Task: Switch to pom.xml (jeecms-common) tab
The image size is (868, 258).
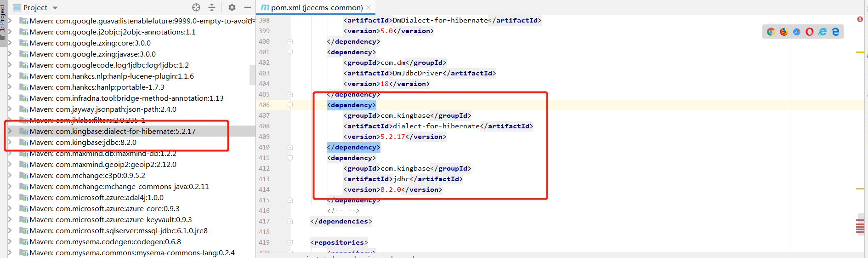Action: [316, 7]
